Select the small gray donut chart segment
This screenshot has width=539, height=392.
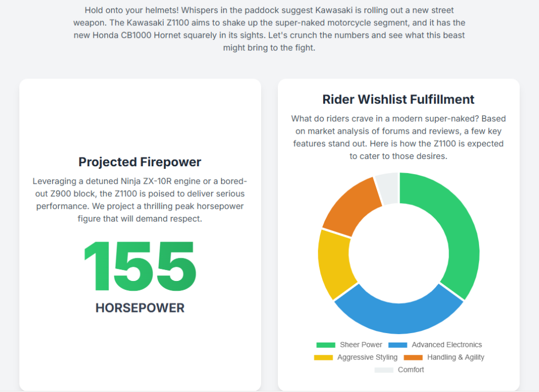pyautogui.click(x=388, y=188)
